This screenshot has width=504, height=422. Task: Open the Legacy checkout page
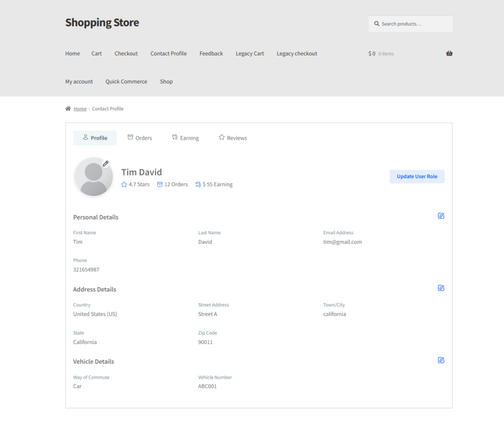(296, 53)
